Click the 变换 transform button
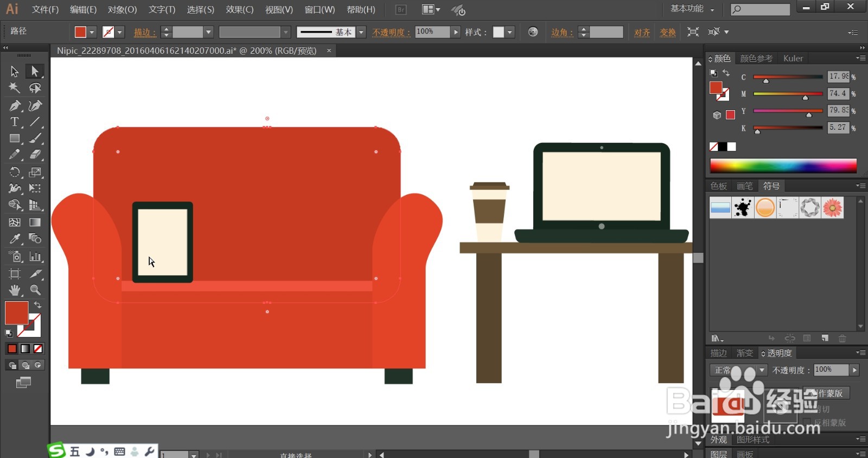The height and width of the screenshot is (458, 868). (x=668, y=32)
